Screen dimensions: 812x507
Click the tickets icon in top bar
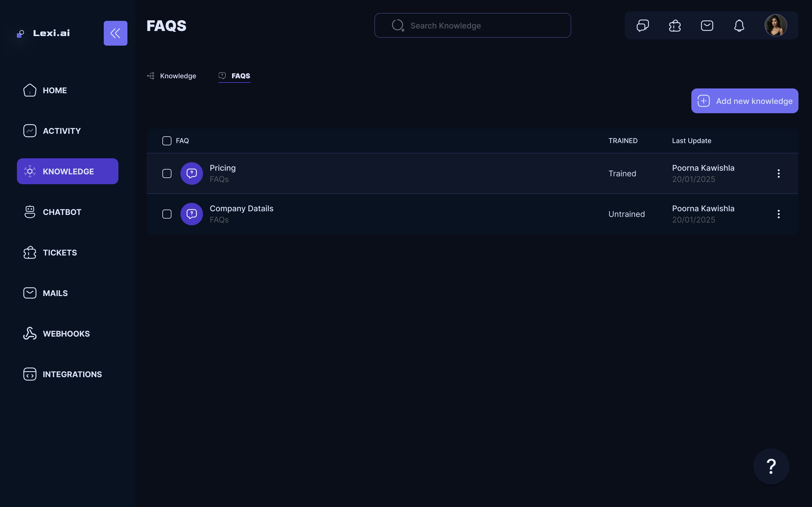675,25
